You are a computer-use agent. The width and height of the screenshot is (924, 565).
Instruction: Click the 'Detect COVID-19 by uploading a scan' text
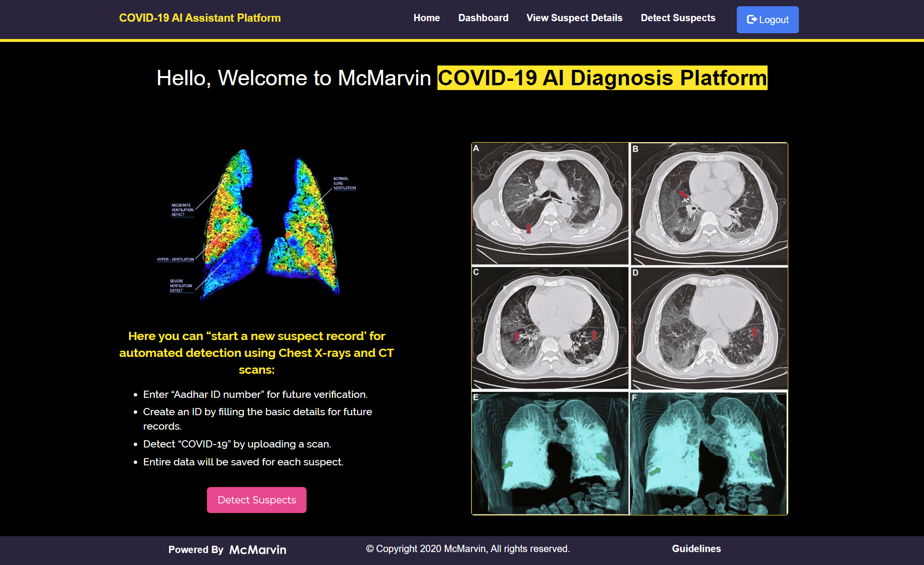point(237,444)
